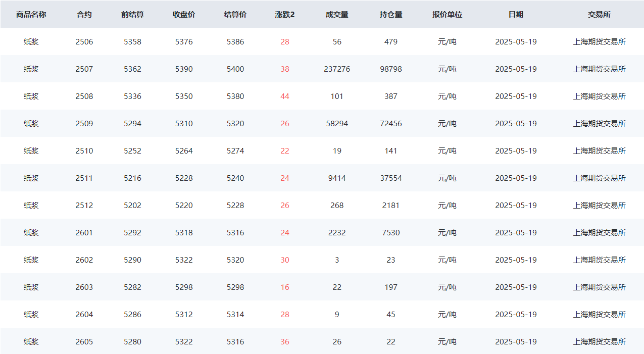Click previous settlement 5294
The height and width of the screenshot is (354, 644).
point(132,124)
